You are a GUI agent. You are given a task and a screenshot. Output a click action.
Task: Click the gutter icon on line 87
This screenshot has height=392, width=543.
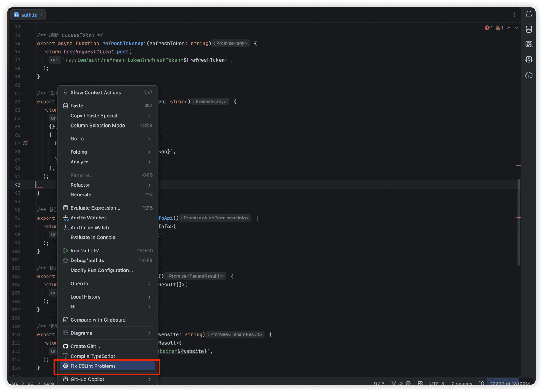25,143
